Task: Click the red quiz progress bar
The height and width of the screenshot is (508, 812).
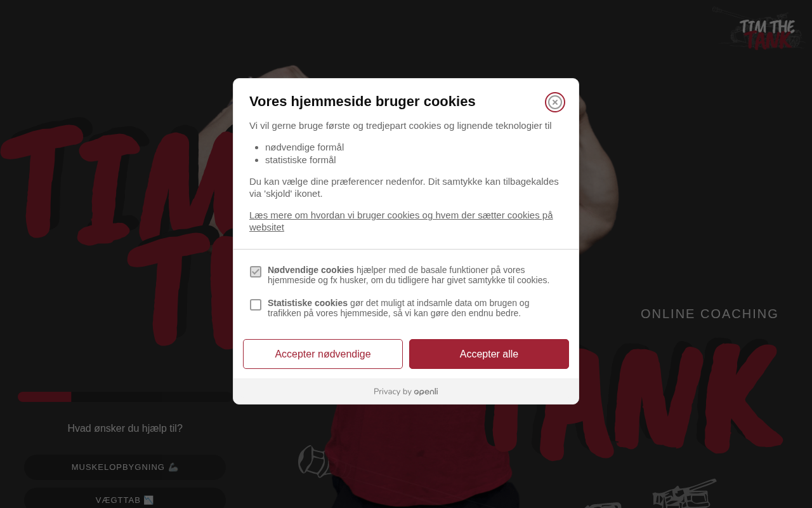Action: [44, 397]
